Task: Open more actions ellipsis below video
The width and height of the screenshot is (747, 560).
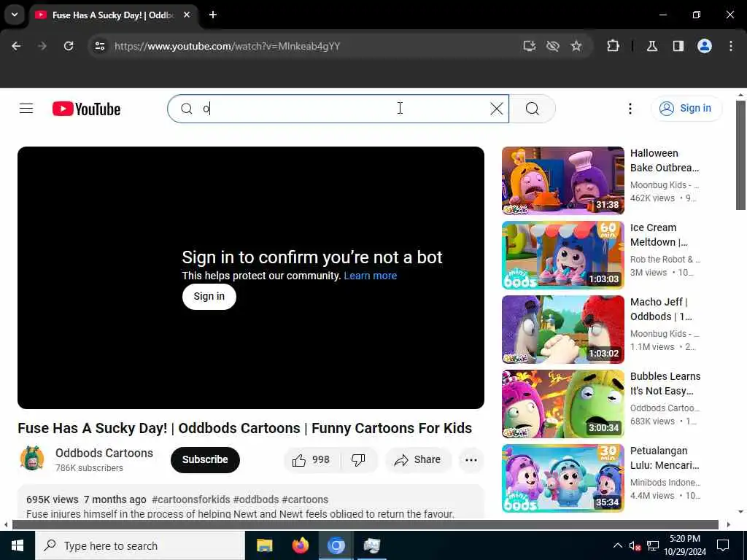Action: click(471, 459)
